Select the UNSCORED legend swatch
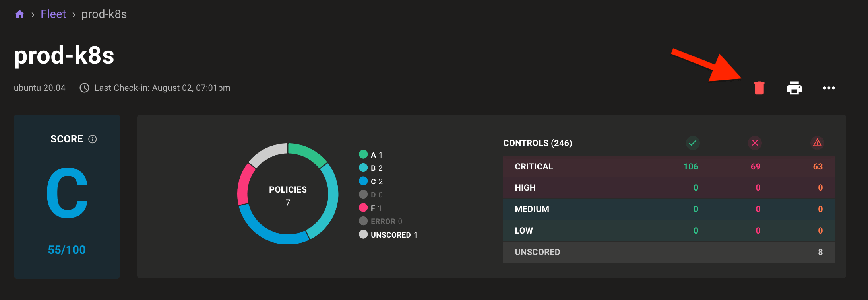868x300 pixels. tap(363, 235)
